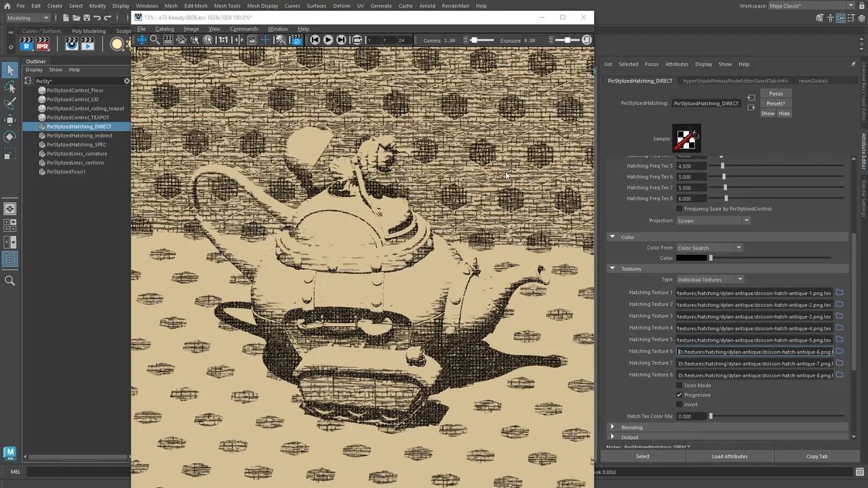Collapse the Textures section
Viewport: 868px width, 488px height.
pyautogui.click(x=612, y=268)
